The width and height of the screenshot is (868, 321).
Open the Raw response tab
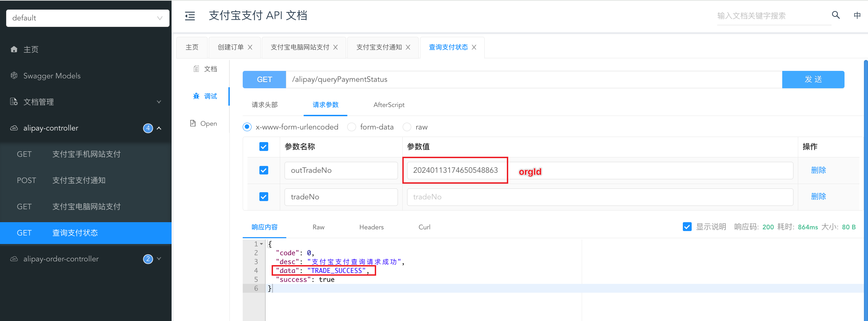[x=319, y=227]
